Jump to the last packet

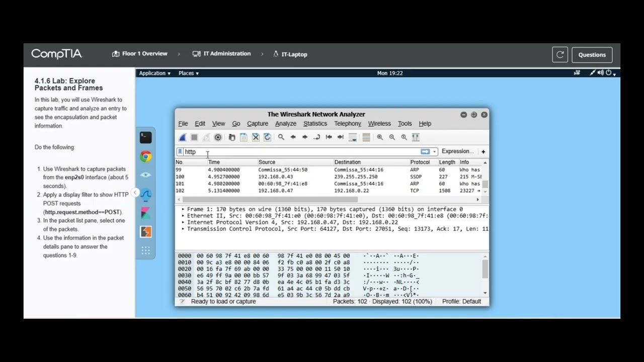pyautogui.click(x=341, y=137)
